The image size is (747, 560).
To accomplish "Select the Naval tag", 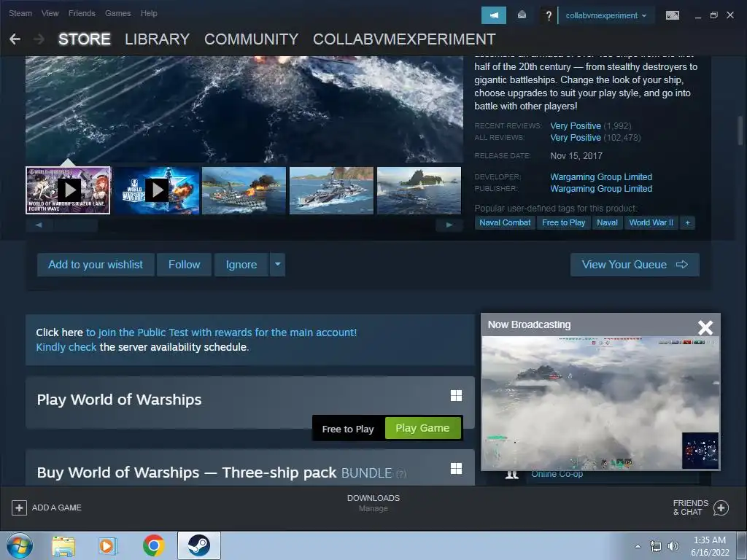I will click(x=607, y=222).
